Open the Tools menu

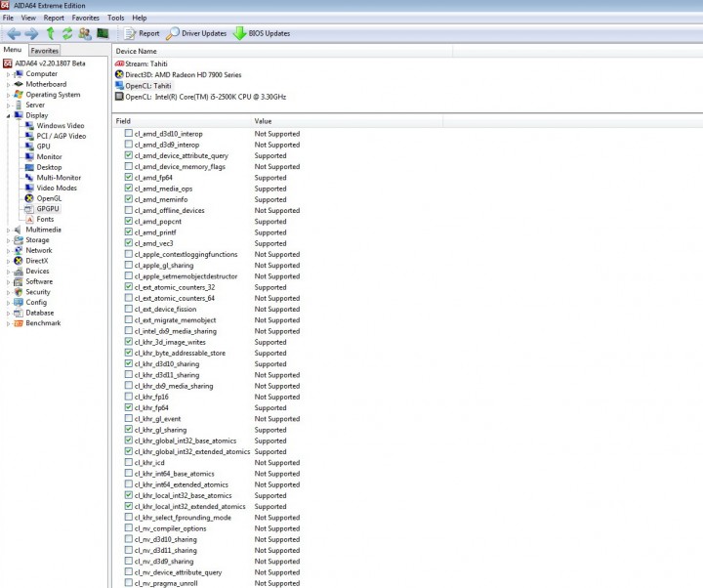tap(115, 18)
